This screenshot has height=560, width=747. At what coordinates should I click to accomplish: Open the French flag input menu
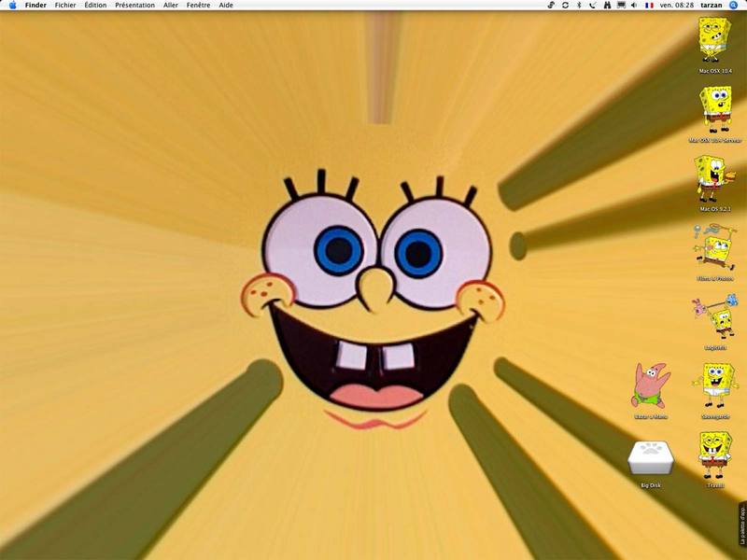(x=649, y=6)
